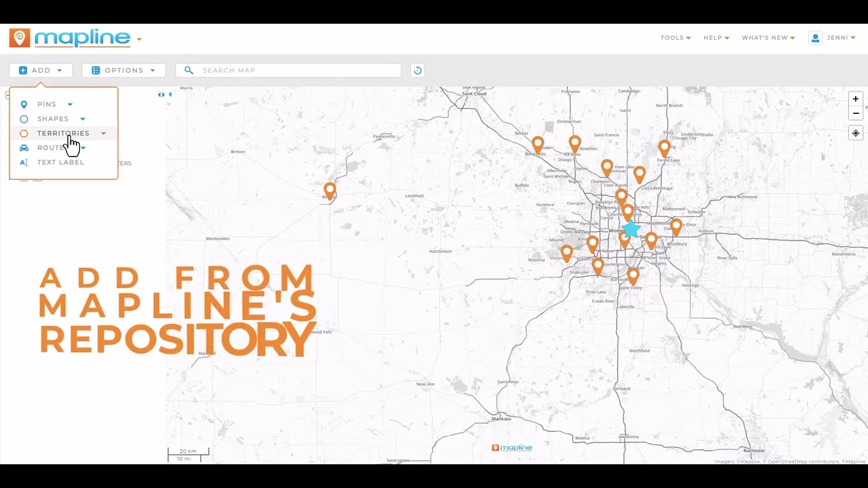
Task: Click the orange pin near Forest Lake
Action: 665,148
